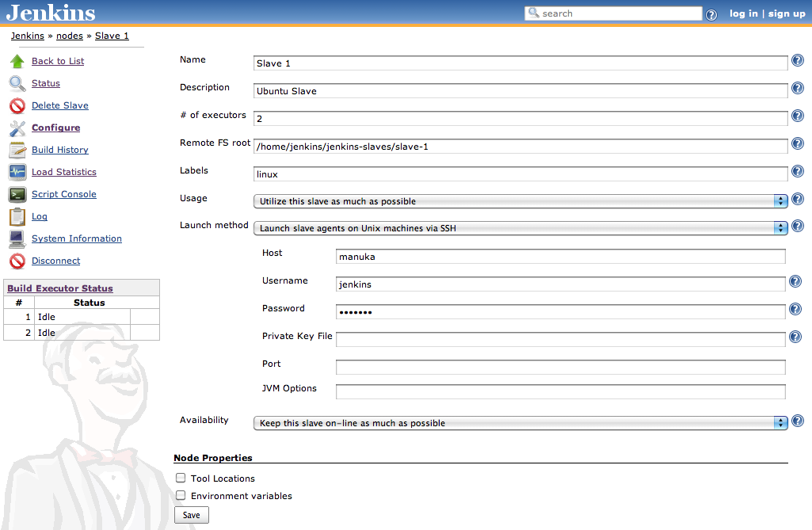Image resolution: width=812 pixels, height=530 pixels.
Task: Open help for Launch method
Action: click(798, 226)
